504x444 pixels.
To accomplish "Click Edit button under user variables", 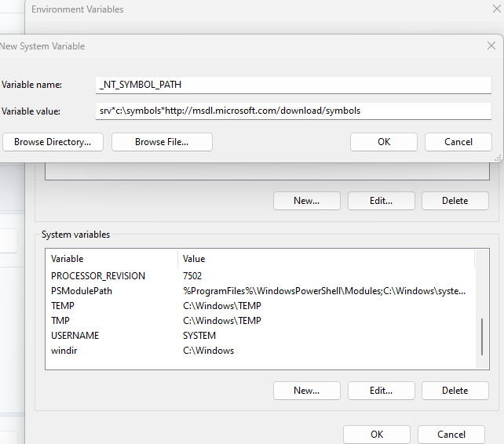I will [x=382, y=201].
